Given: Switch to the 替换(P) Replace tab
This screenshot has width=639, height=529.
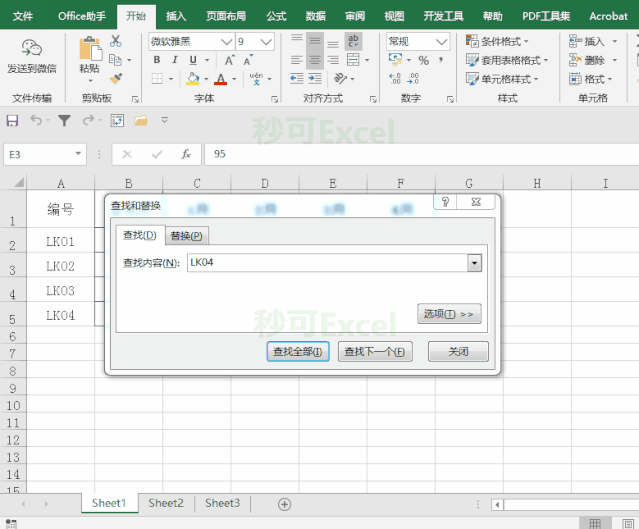Looking at the screenshot, I should click(187, 236).
